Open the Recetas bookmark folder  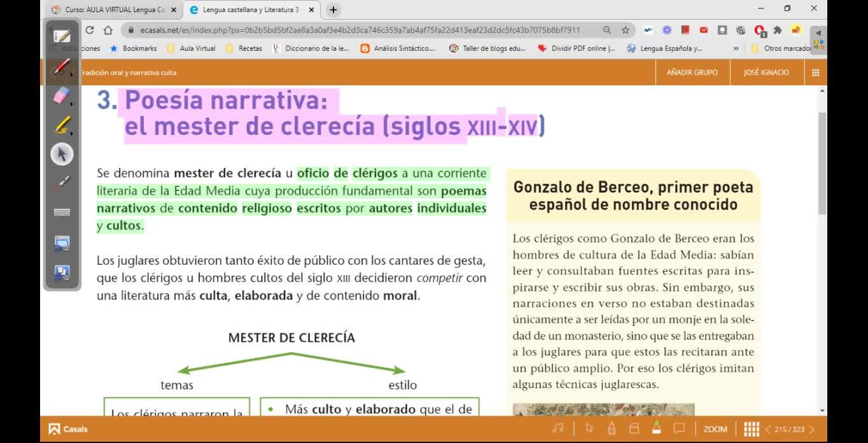[244, 48]
